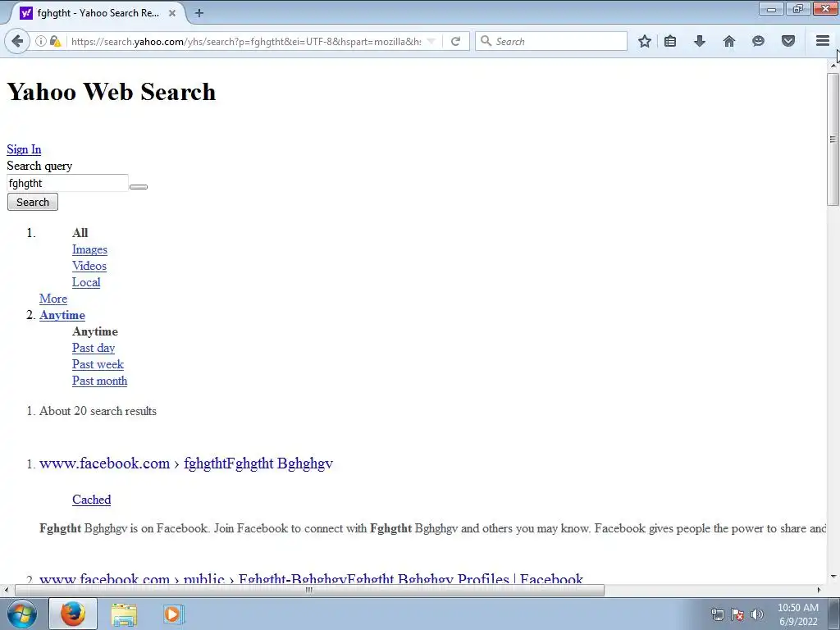The image size is (840, 630).
Task: Click the horizontal scrollbar thumb
Action: coord(309,590)
